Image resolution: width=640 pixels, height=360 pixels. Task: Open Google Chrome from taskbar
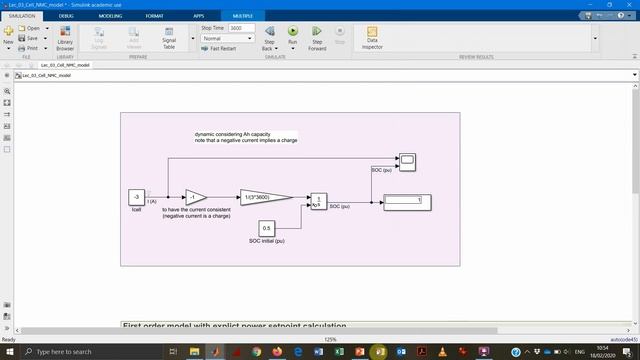(256, 351)
